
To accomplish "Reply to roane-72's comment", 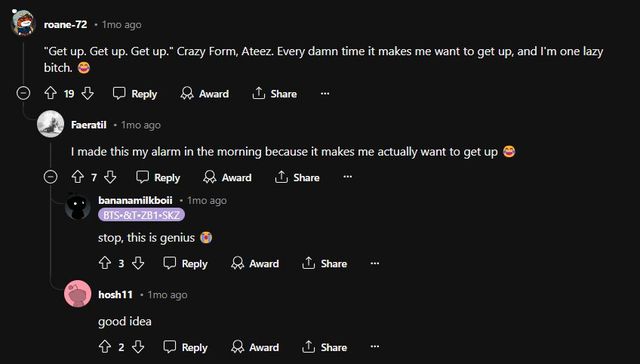I will point(135,94).
